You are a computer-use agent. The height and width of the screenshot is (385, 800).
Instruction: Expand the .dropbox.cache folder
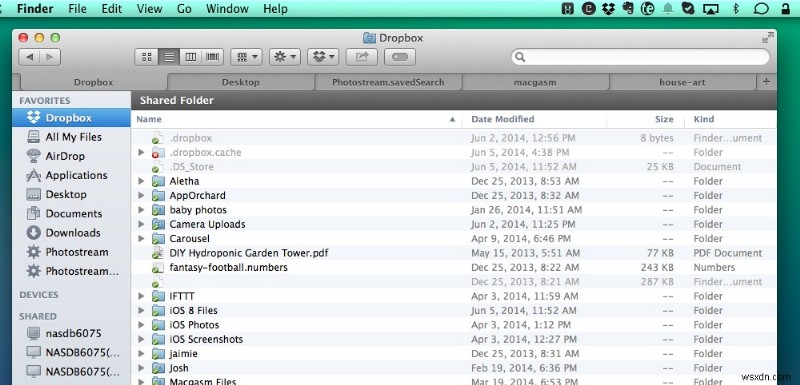click(141, 152)
